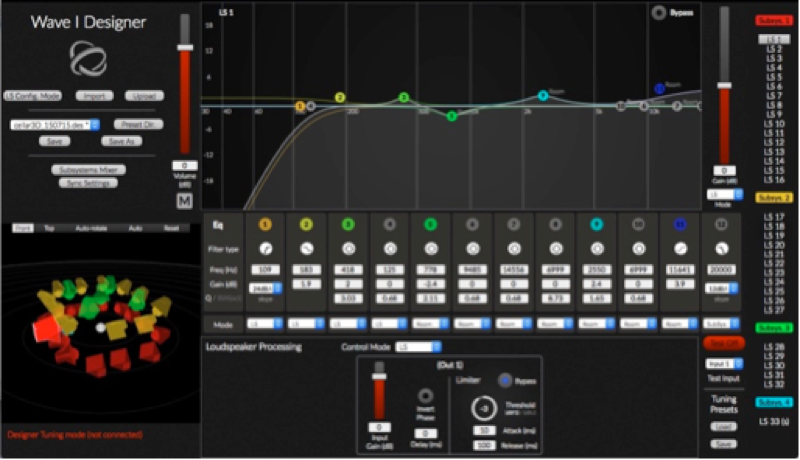This screenshot has height=460, width=800.
Task: Click the Wave Designer logo
Action: [88, 59]
